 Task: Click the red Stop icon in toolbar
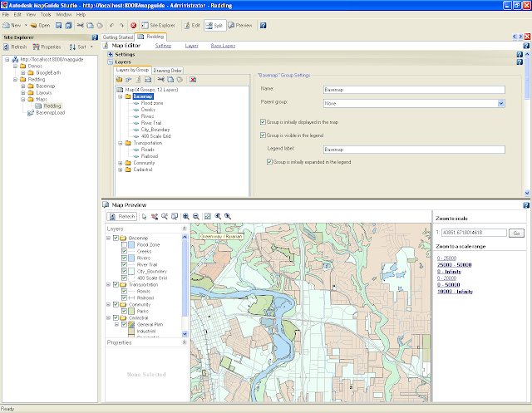(x=133, y=26)
